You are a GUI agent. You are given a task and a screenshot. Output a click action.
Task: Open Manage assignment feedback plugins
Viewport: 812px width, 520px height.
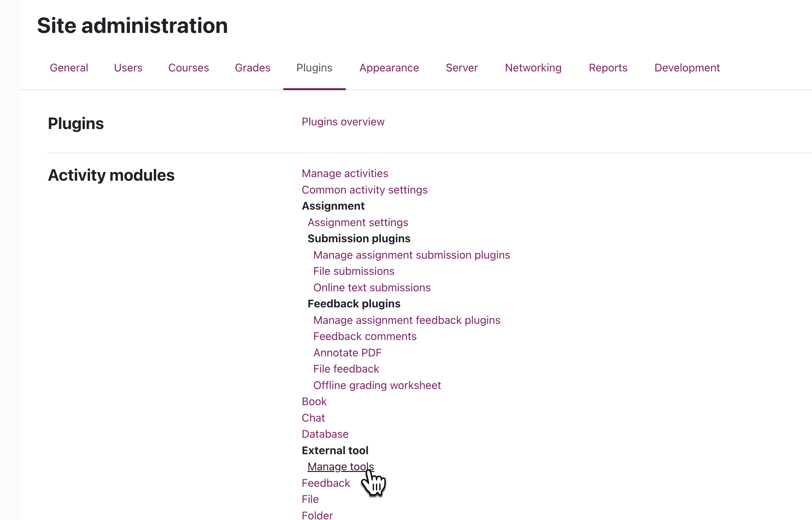407,321
